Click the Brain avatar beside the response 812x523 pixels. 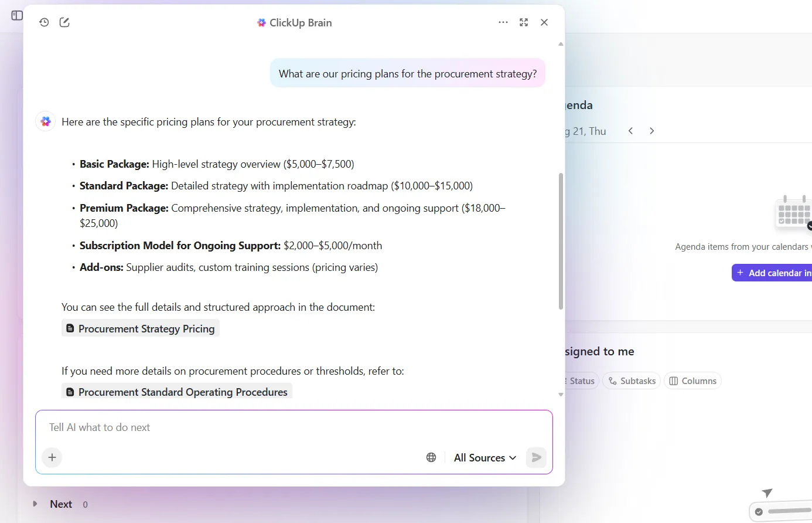(46, 121)
